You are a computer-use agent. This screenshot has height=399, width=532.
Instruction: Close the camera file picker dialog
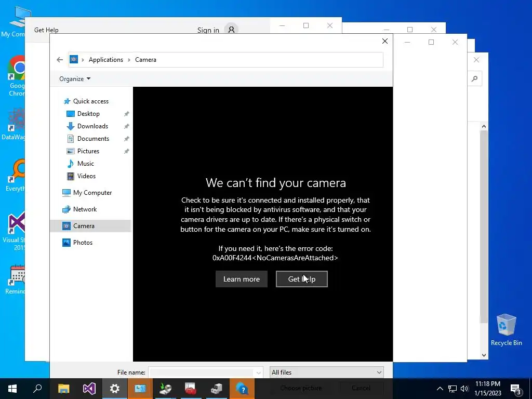(385, 41)
